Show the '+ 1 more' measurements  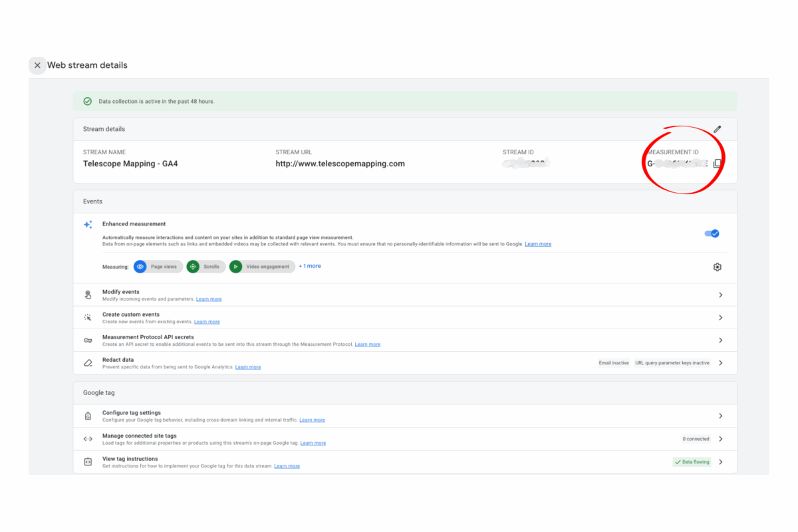tap(310, 266)
